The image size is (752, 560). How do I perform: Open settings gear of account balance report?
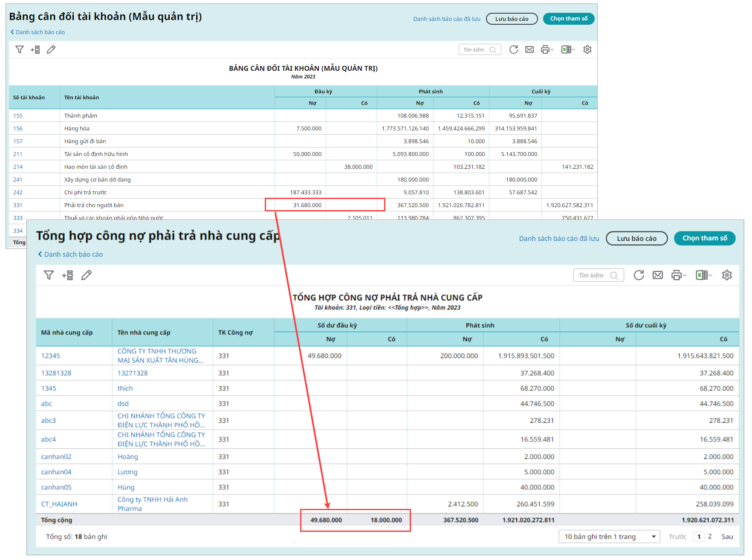tap(587, 50)
